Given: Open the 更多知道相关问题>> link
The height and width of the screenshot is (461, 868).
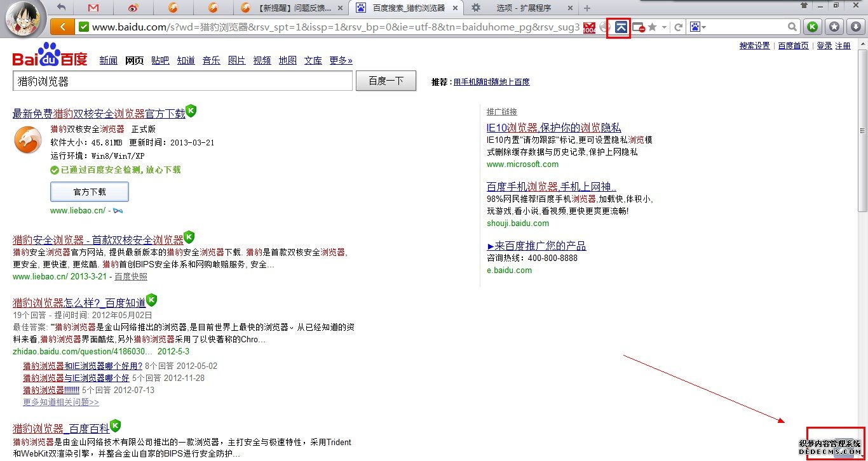Looking at the screenshot, I should click(x=61, y=403).
